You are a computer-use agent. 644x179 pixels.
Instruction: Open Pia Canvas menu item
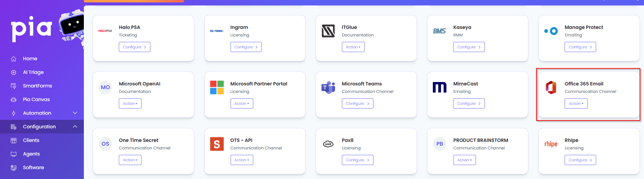(36, 99)
